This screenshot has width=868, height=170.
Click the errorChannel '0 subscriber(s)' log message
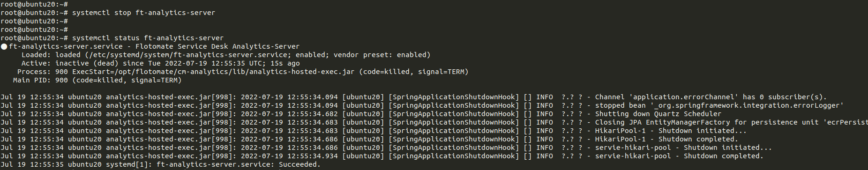[x=711, y=97]
